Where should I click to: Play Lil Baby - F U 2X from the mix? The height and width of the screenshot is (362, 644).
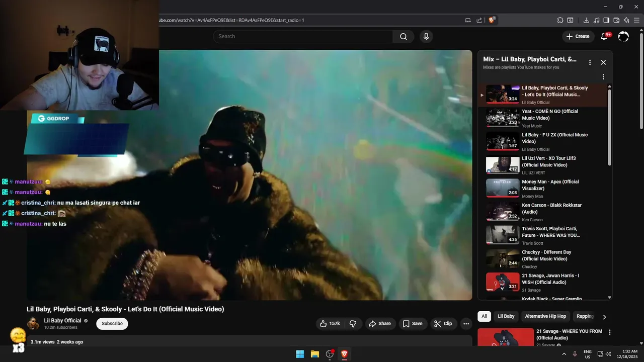point(543,142)
